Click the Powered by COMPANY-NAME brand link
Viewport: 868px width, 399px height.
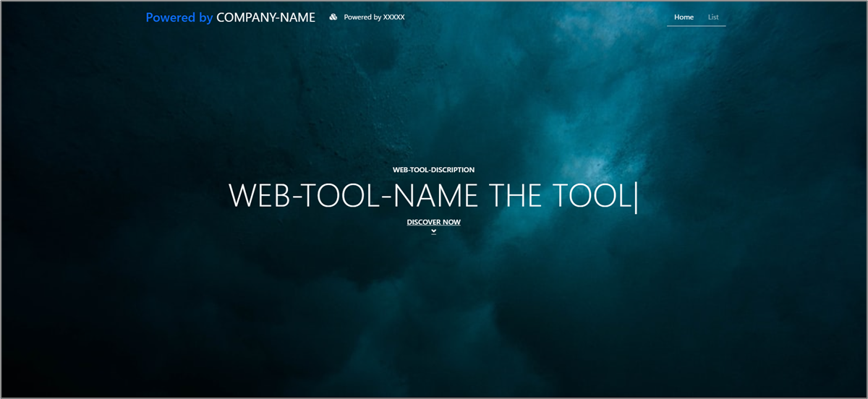(231, 17)
